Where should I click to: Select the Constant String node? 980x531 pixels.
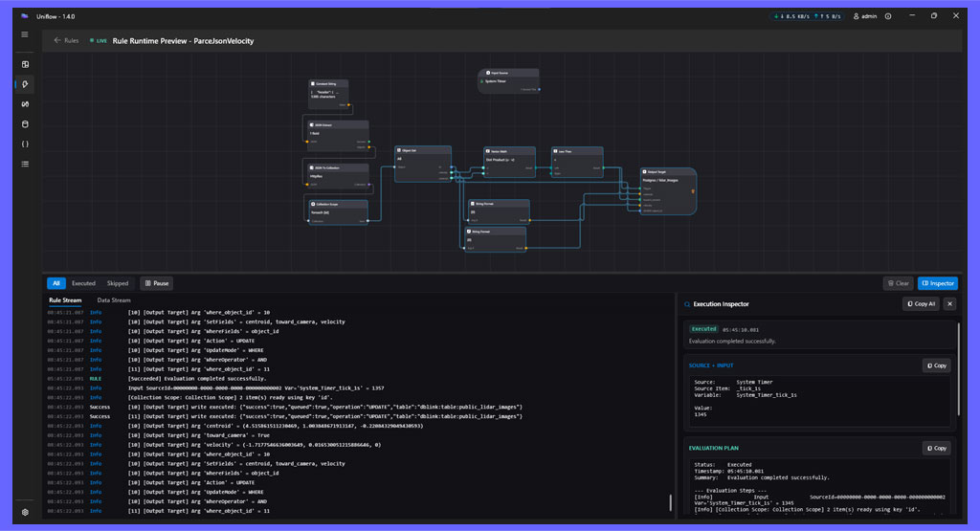[x=329, y=95]
